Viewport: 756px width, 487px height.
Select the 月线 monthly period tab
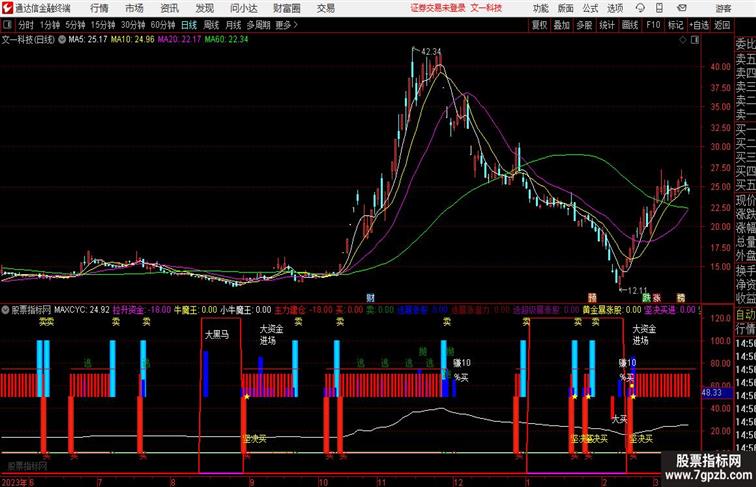point(233,25)
